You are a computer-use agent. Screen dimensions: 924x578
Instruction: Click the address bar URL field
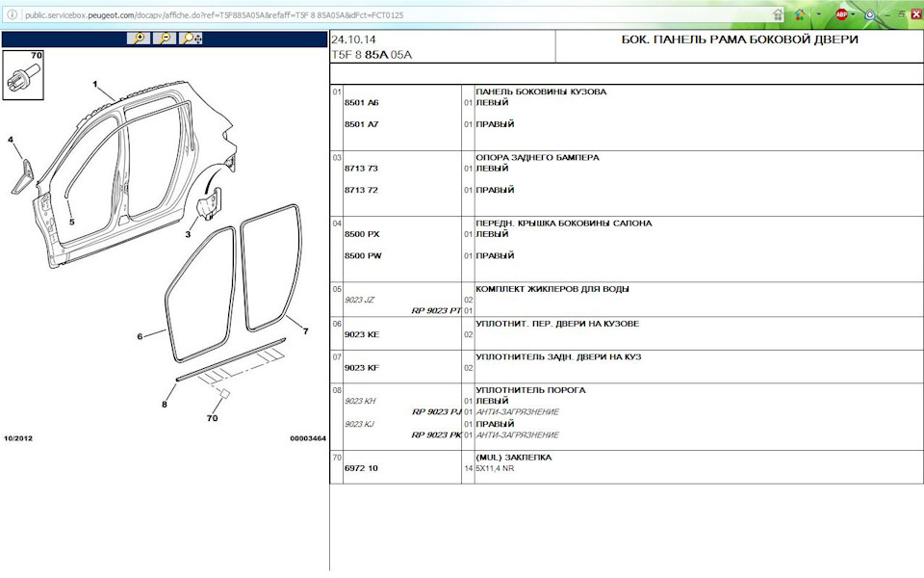[x=385, y=14]
